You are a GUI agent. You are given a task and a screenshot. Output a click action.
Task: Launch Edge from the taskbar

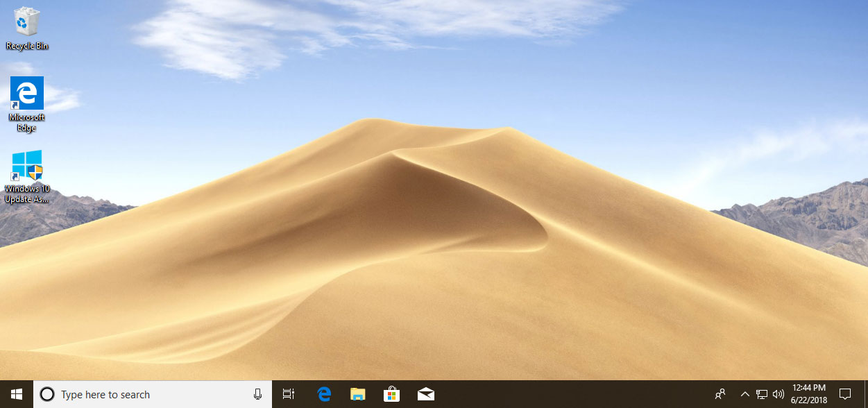324,394
